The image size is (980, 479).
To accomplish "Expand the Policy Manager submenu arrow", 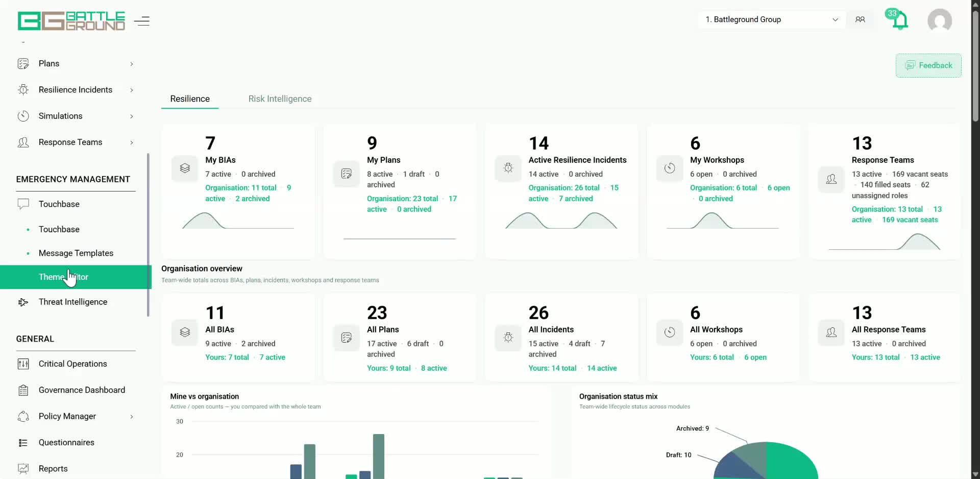I will [132, 417].
